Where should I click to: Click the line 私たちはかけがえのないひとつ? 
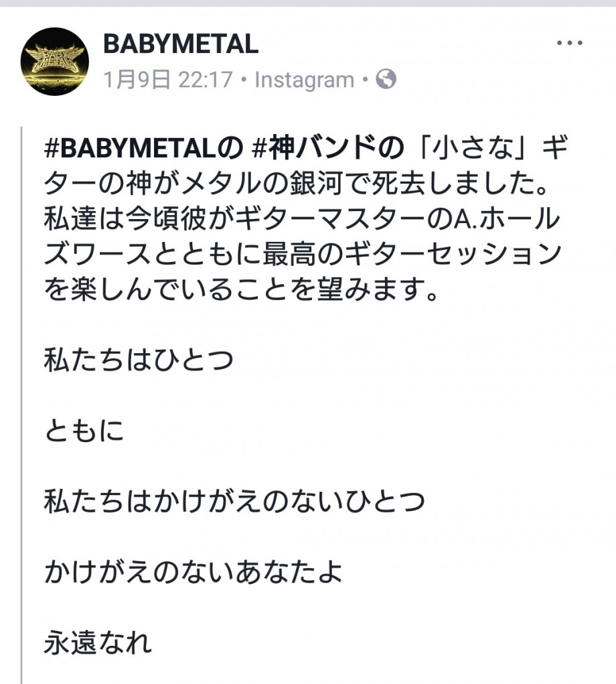pos(234,502)
